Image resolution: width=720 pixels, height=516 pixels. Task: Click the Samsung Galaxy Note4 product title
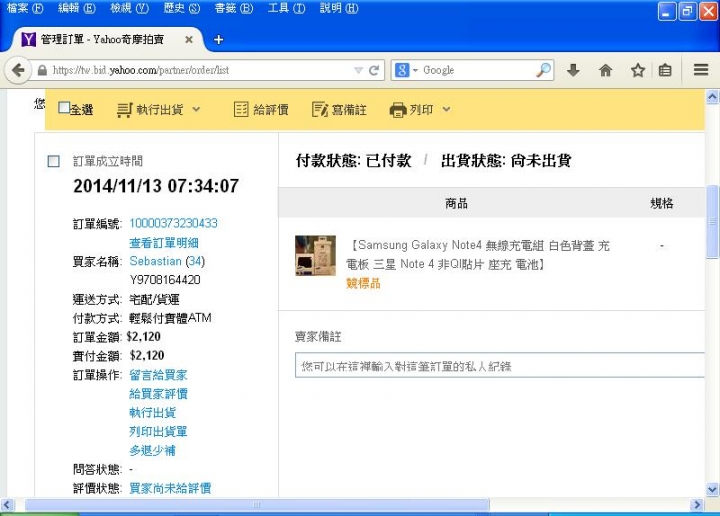point(478,255)
